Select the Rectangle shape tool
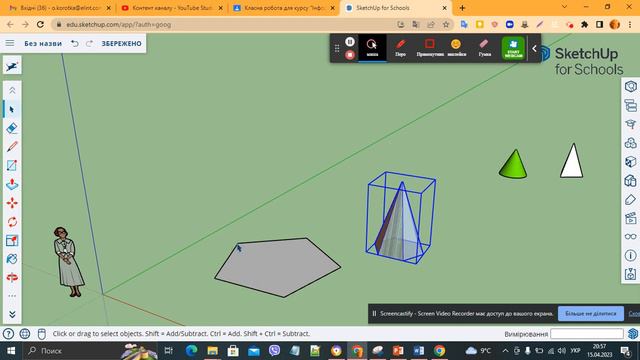The image size is (640, 360). click(12, 165)
